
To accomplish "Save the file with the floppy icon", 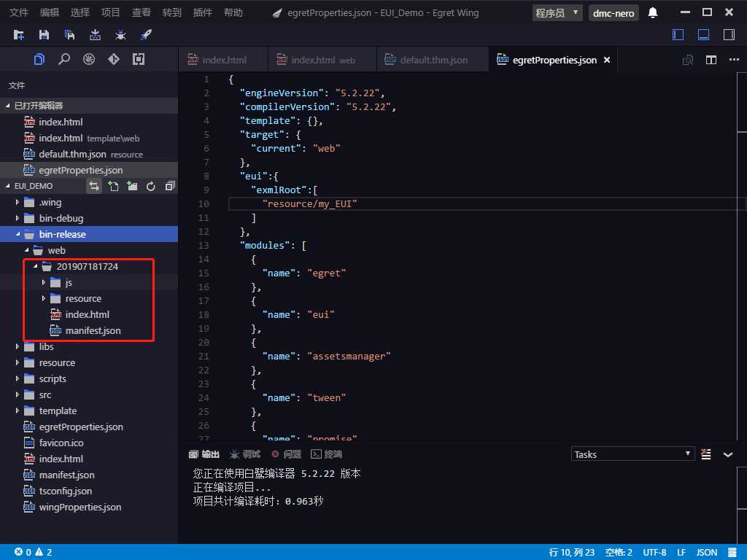I will pos(44,35).
